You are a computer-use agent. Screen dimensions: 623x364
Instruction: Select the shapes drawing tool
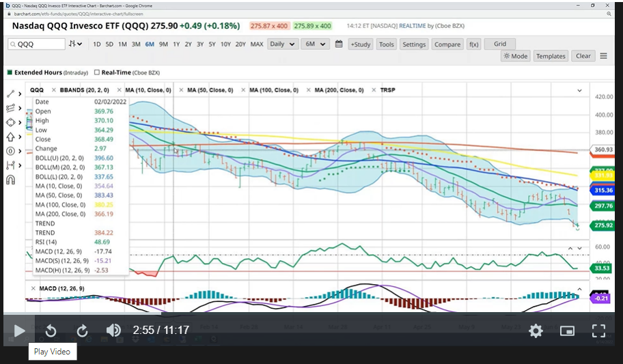(x=11, y=122)
